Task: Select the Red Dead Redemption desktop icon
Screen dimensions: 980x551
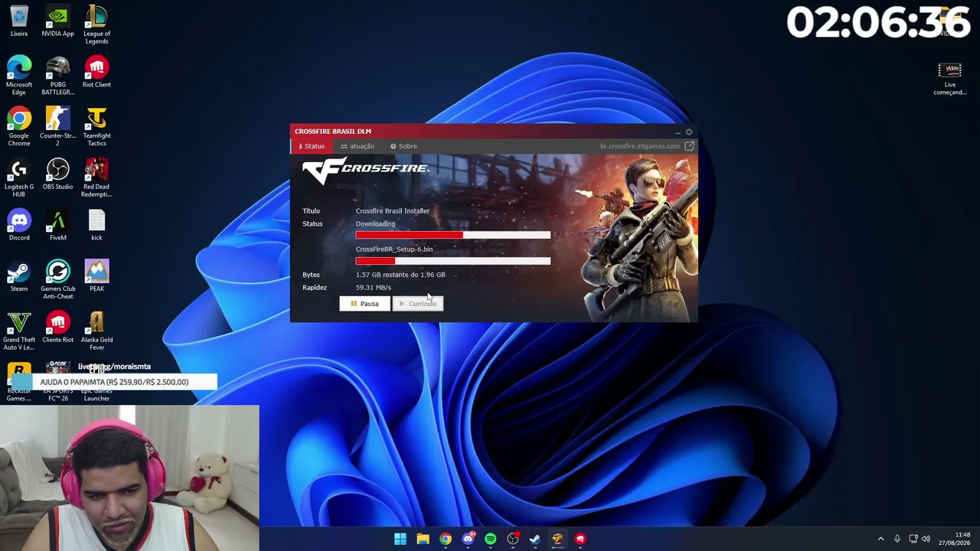Action: 96,178
